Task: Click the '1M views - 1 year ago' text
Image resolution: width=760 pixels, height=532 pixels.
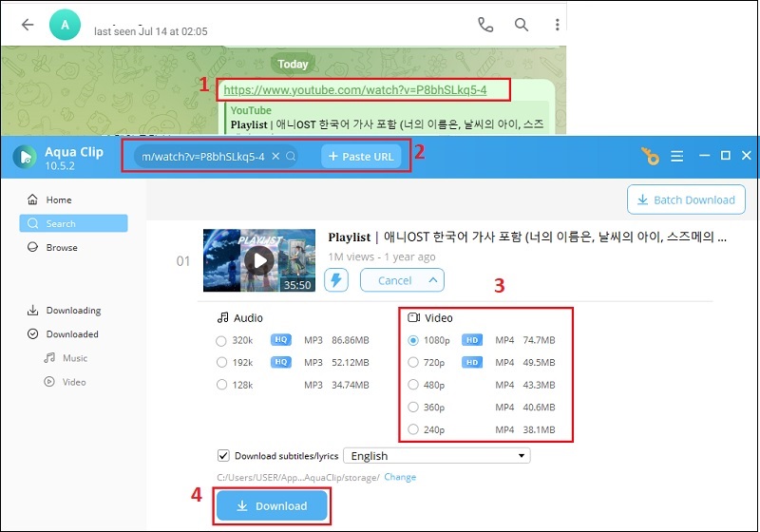Action: (382, 256)
